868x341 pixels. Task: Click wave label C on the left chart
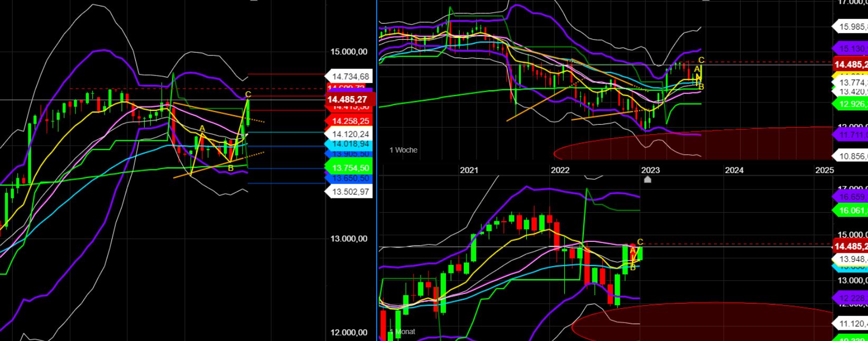[248, 95]
